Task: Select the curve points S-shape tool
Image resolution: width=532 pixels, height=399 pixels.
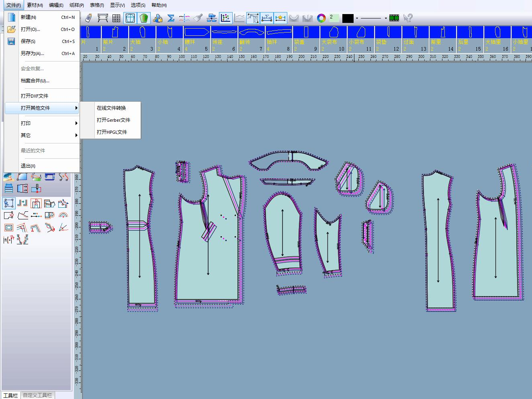Action: [63, 177]
